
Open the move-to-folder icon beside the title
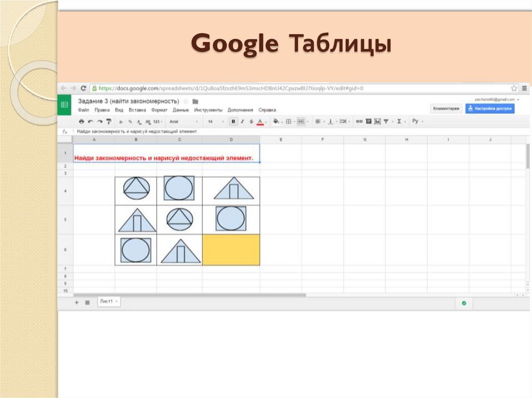[x=195, y=101]
